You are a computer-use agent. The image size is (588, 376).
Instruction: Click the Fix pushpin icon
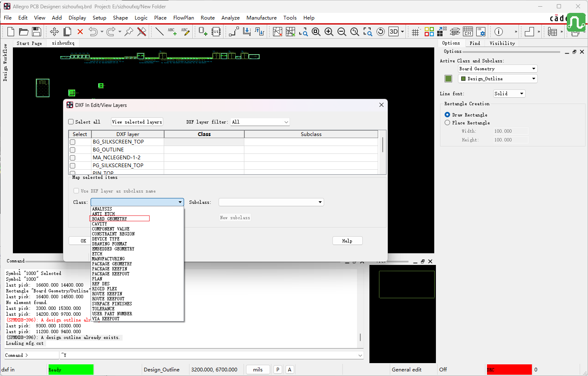click(129, 32)
